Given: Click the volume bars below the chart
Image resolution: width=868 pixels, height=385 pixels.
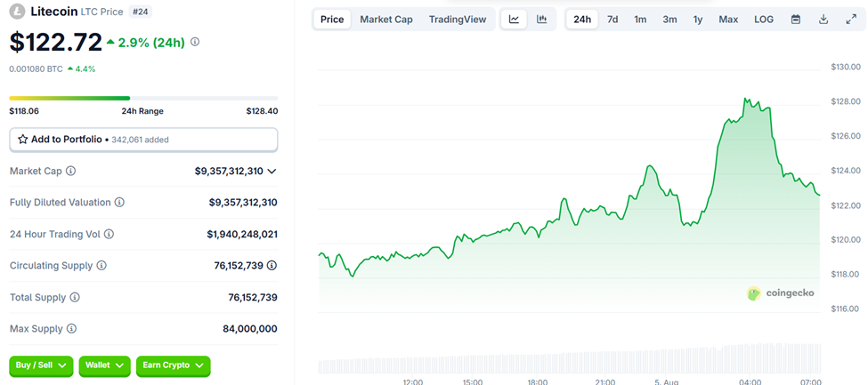Looking at the screenshot, I should pyautogui.click(x=569, y=358).
